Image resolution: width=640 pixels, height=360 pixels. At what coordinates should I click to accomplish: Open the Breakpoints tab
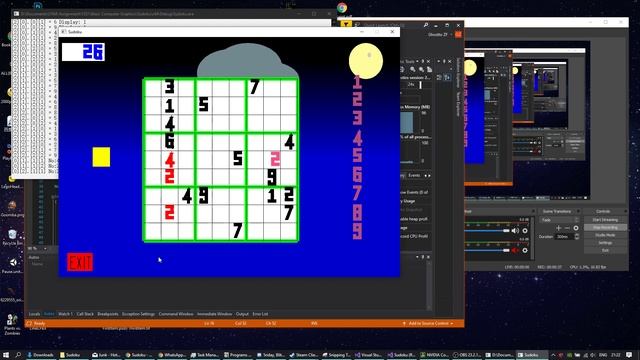tap(108, 314)
